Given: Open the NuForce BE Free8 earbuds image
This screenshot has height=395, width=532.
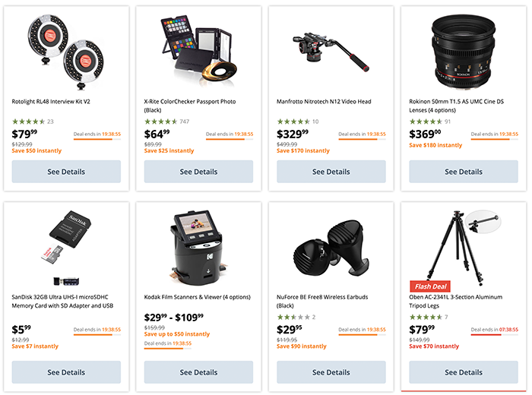Looking at the screenshot, I should [331, 248].
